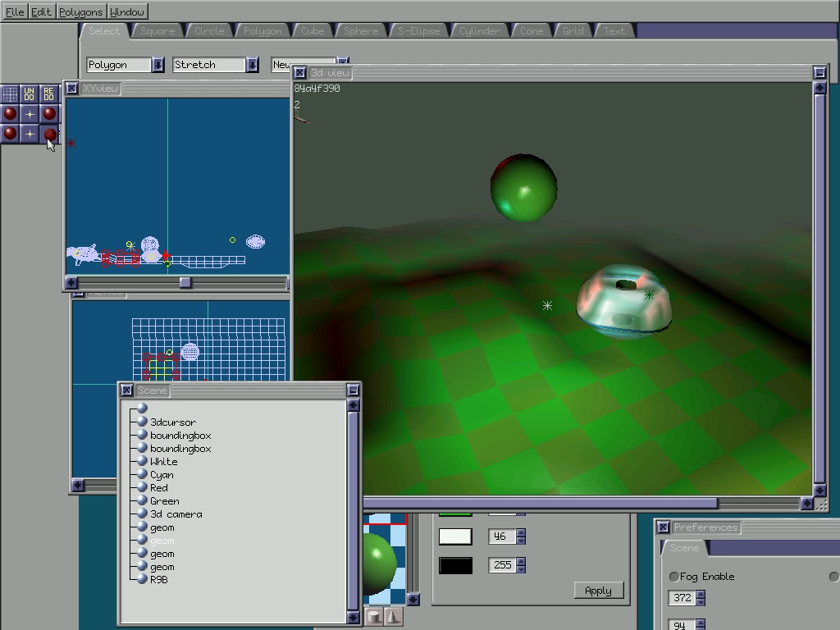Click the XYview horizontal scrollbar thumb
Image resolution: width=840 pixels, height=630 pixels.
tap(185, 283)
